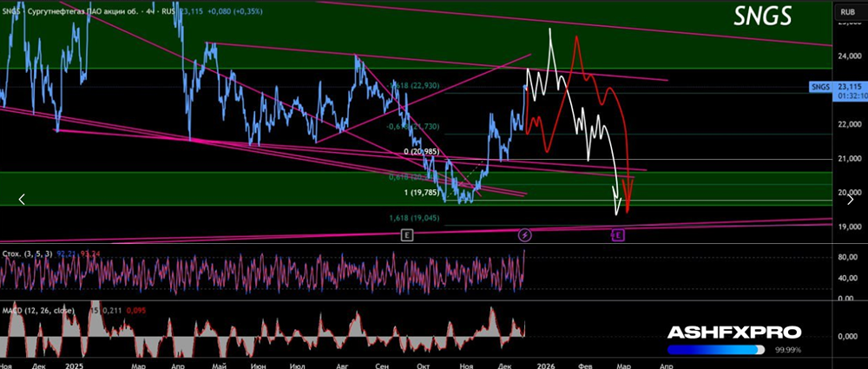This screenshot has height=369, width=868.
Task: Select the 2025 label on the time axis
Action: (73, 366)
